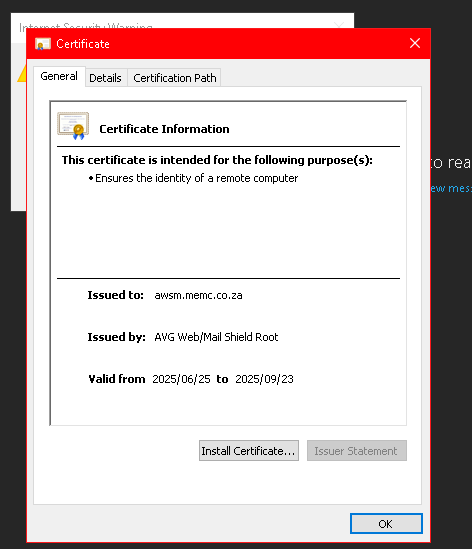Click the certificate icon in title bar
This screenshot has height=549, width=472.
[x=43, y=44]
